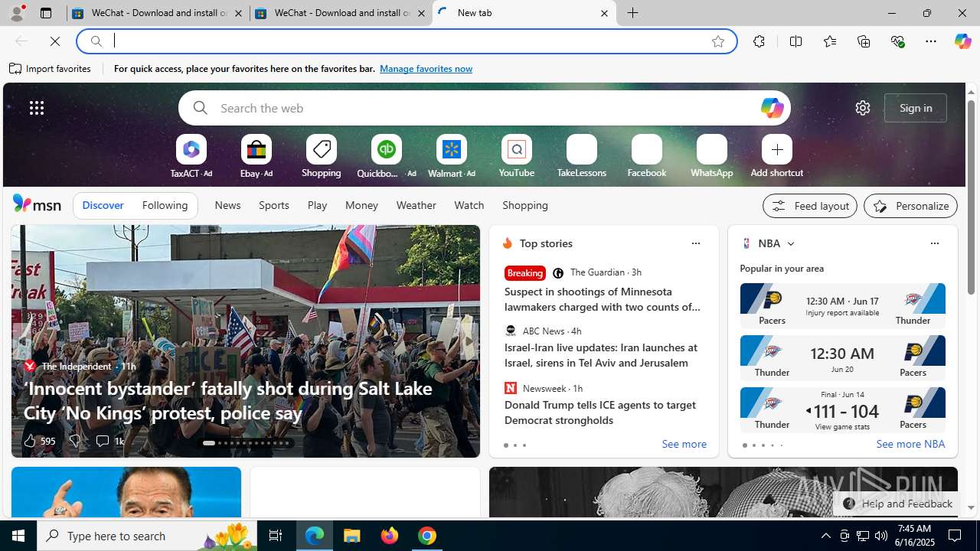Stop loading the page

pyautogui.click(x=55, y=41)
